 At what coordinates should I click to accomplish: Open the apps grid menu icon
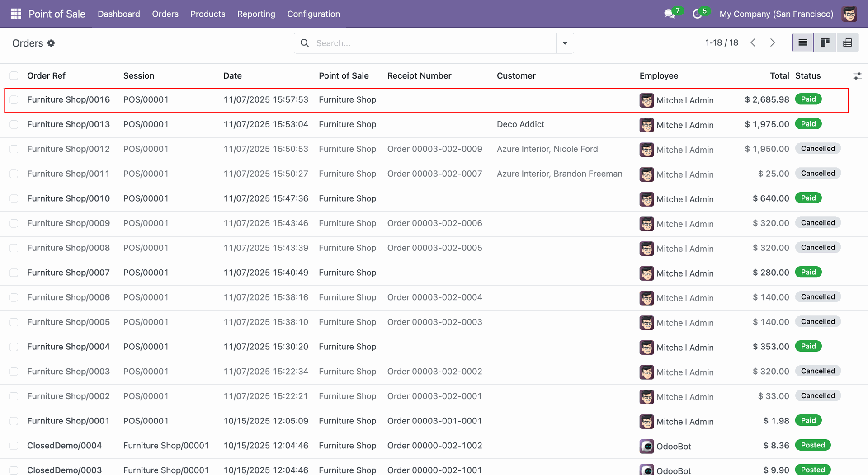click(x=16, y=14)
